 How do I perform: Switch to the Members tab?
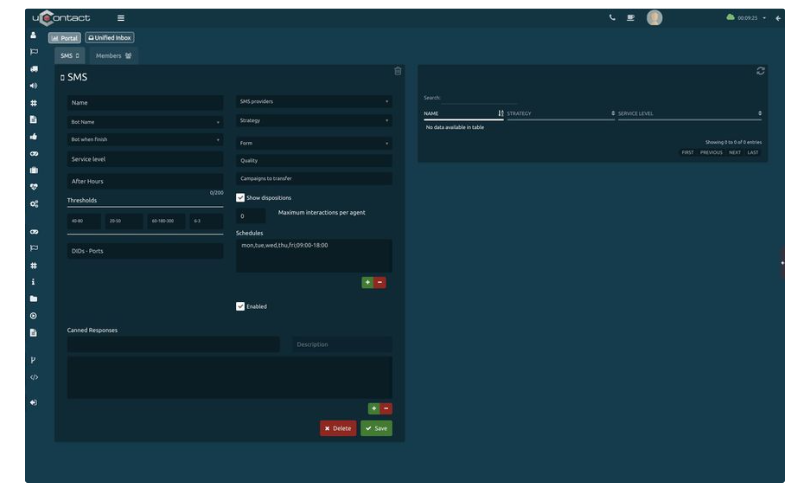(x=115, y=55)
